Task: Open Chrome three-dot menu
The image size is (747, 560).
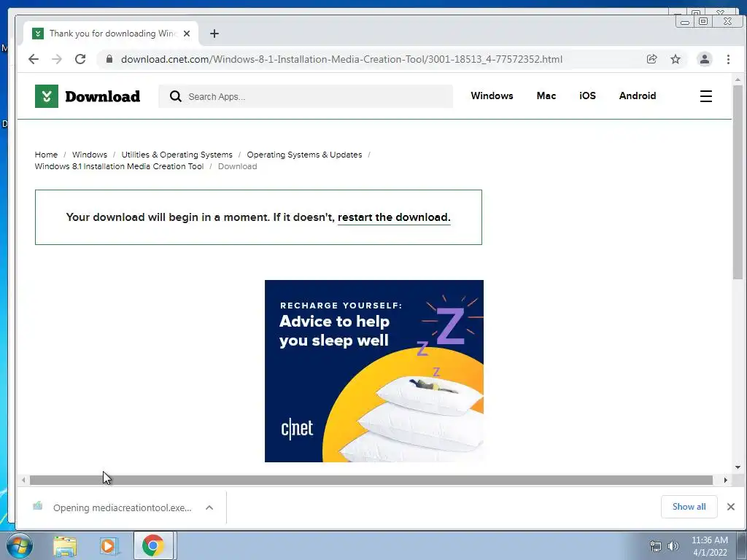Action: (x=728, y=59)
